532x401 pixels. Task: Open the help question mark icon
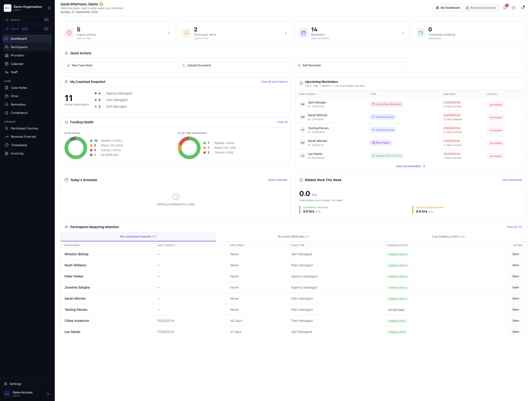[514, 8]
